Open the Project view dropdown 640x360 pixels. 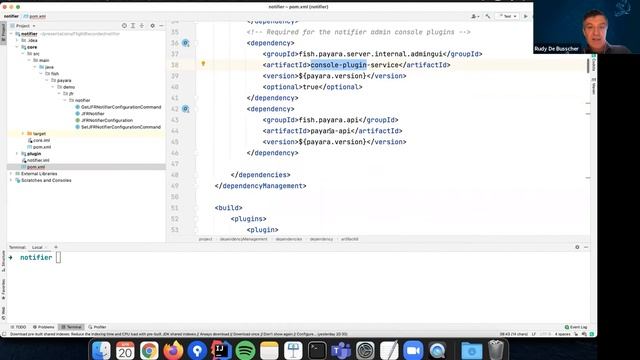(25, 26)
